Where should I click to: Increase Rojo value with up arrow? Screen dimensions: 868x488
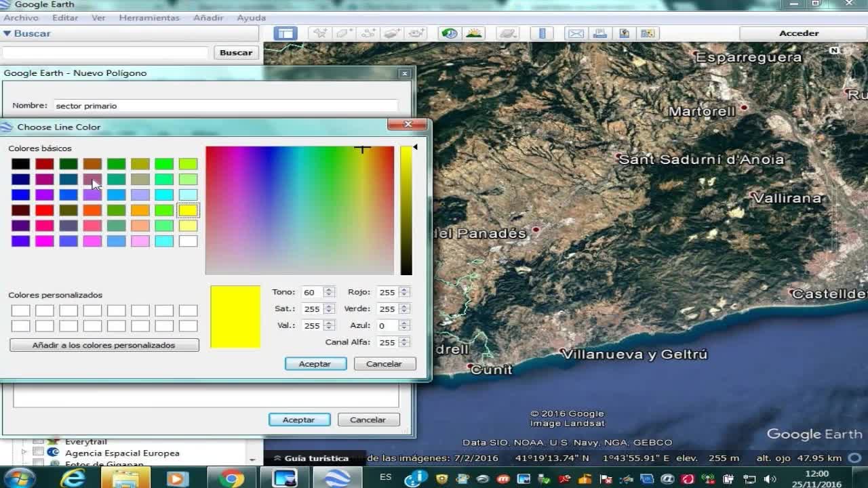[x=405, y=289]
